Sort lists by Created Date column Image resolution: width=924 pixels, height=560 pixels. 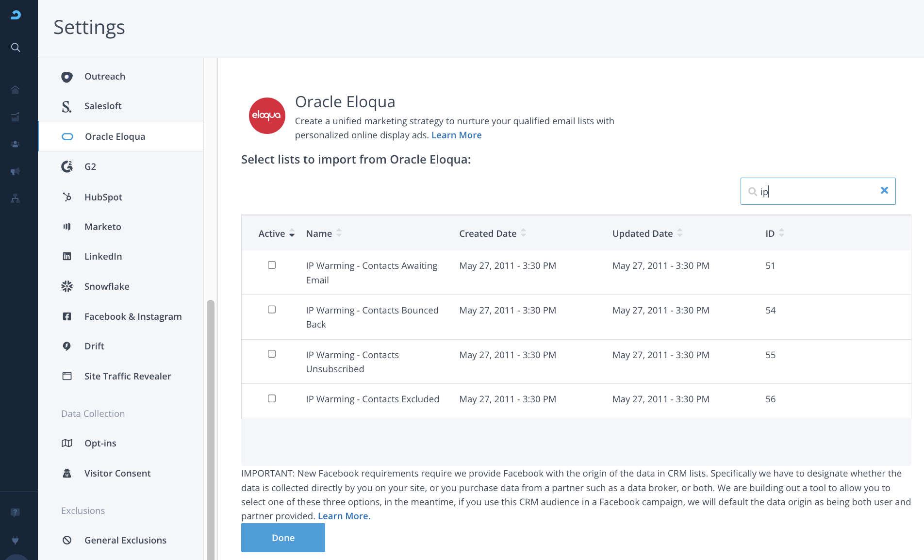(x=492, y=233)
